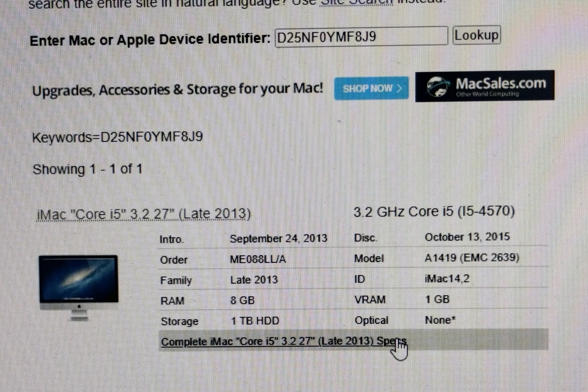This screenshot has width=588, height=392.
Task: Click the Late 2013 family value
Action: click(x=254, y=280)
